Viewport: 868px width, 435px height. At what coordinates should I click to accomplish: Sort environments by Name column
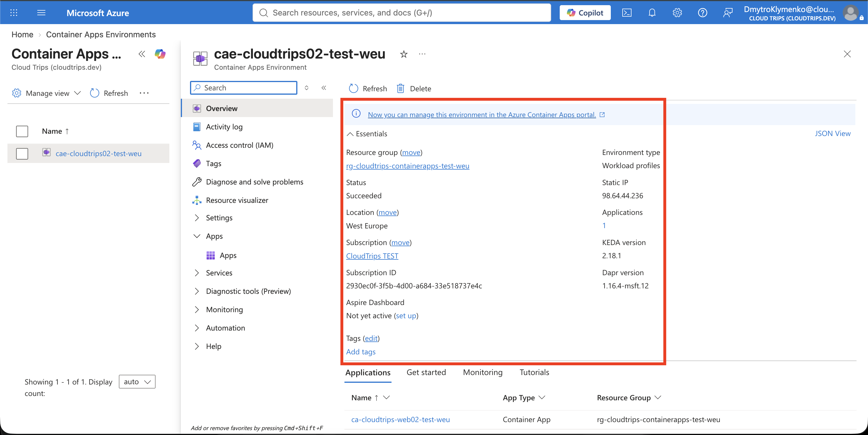(x=55, y=131)
